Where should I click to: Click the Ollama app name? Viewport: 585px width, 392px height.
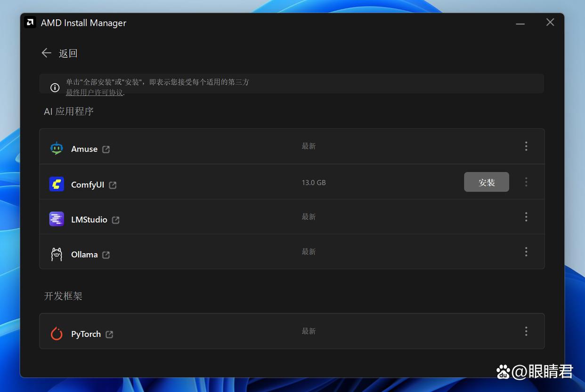(84, 254)
